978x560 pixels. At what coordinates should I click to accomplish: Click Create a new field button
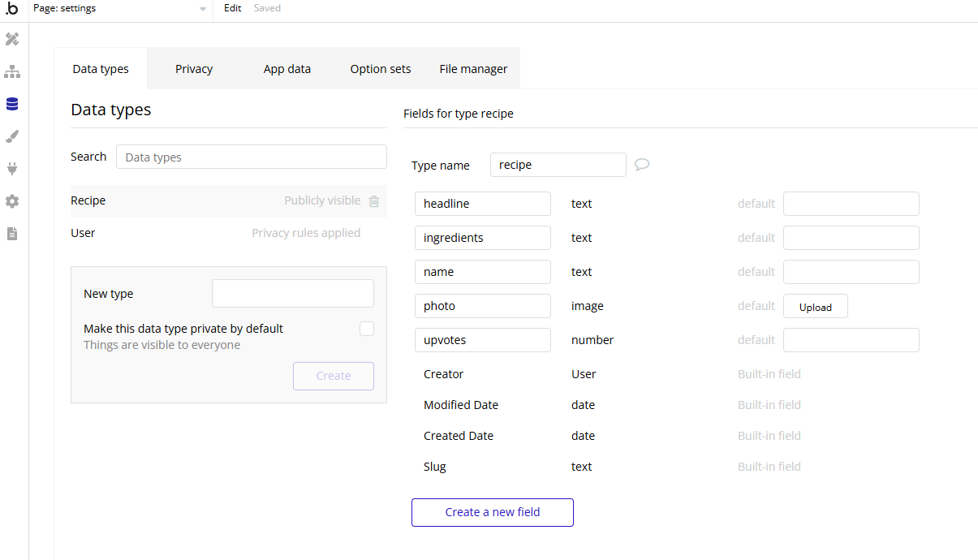493,512
